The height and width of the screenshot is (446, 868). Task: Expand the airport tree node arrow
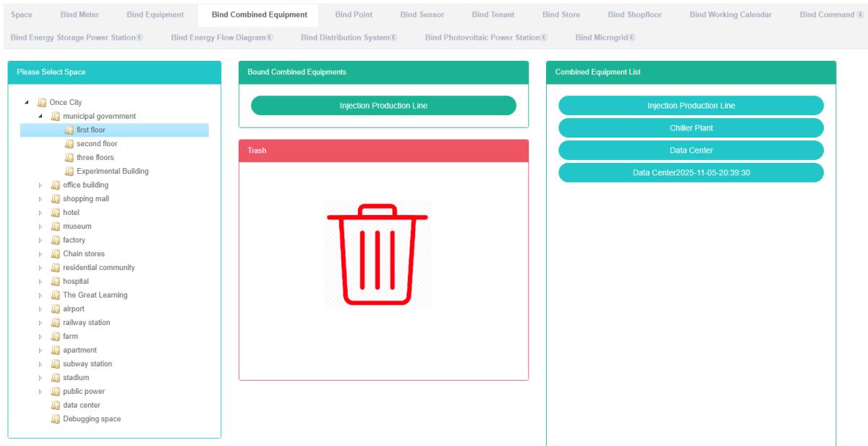(41, 309)
